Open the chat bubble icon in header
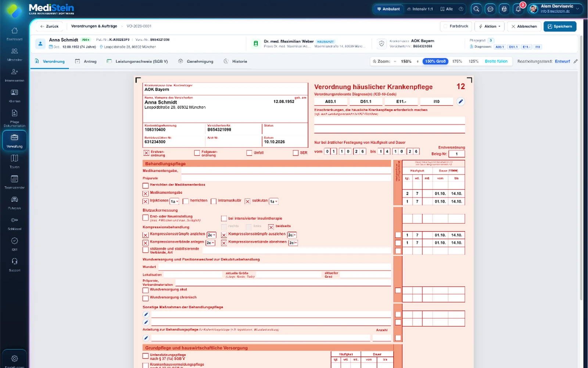The height and width of the screenshot is (368, 588). point(490,9)
